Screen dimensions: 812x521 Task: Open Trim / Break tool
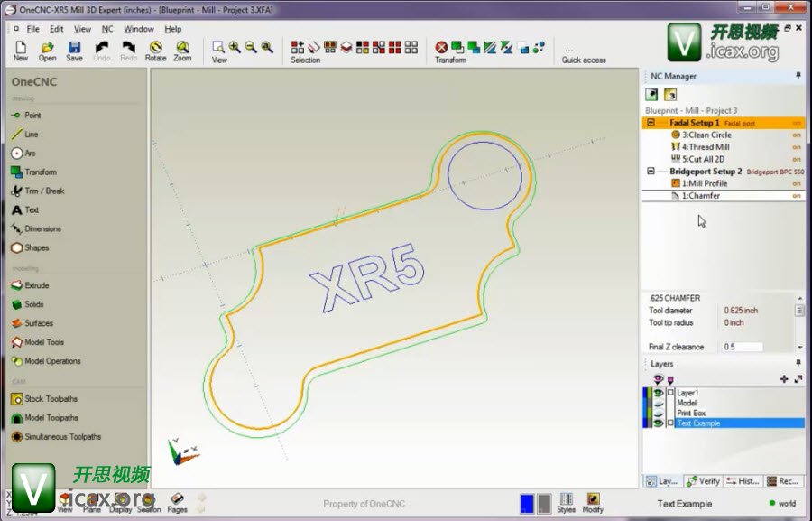click(37, 191)
